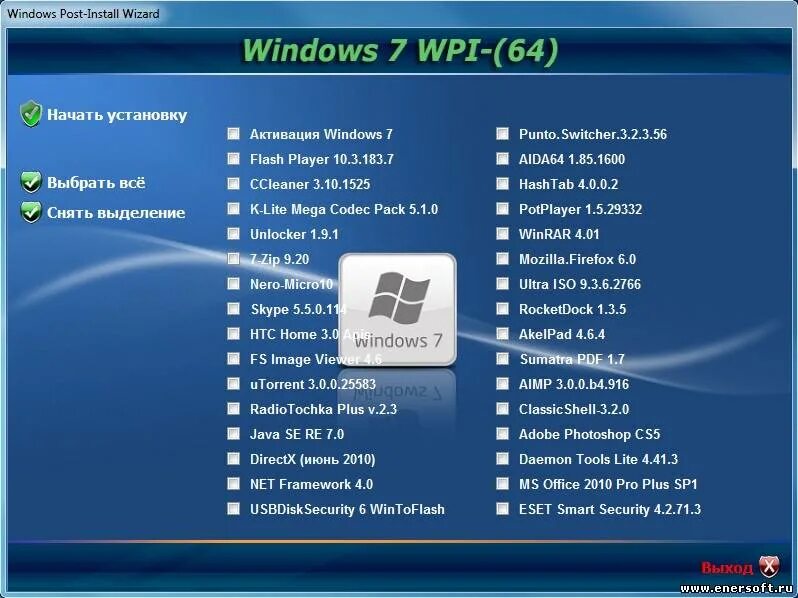The height and width of the screenshot is (598, 798).
Task: Exit the wizard via Выход text
Action: [727, 567]
